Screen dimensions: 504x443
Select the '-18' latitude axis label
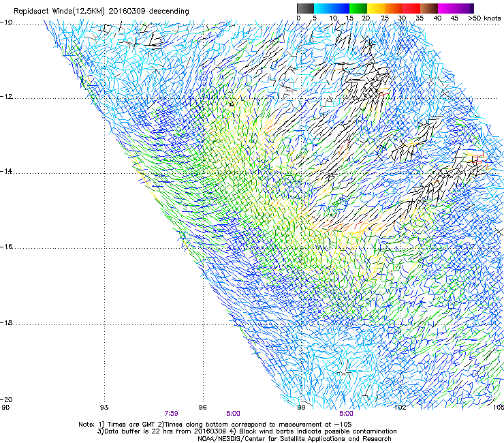(x=6, y=322)
